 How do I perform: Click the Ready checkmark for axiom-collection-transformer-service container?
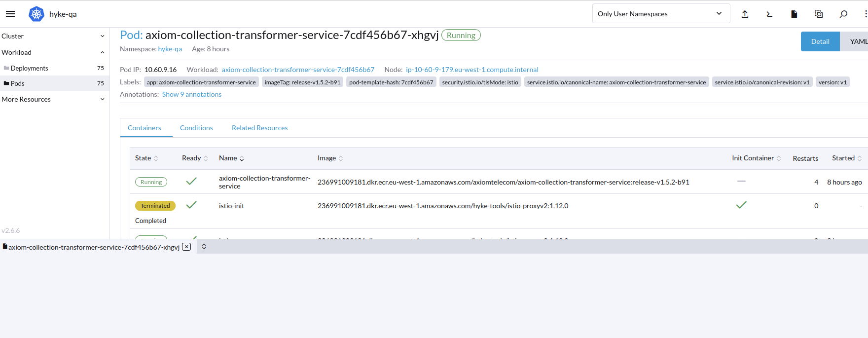(x=191, y=181)
